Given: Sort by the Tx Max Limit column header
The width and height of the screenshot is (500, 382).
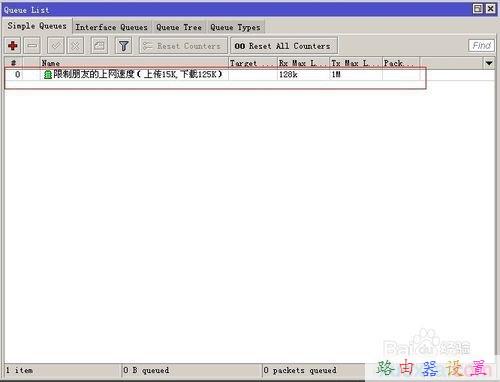Looking at the screenshot, I should click(x=356, y=63).
